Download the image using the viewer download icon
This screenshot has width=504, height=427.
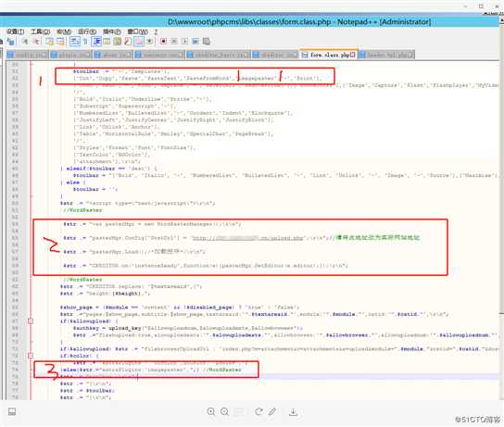(293, 412)
